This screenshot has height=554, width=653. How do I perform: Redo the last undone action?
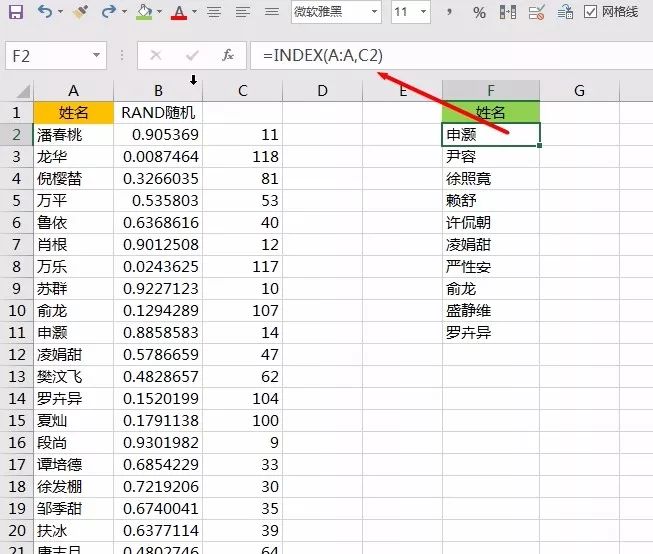click(108, 11)
